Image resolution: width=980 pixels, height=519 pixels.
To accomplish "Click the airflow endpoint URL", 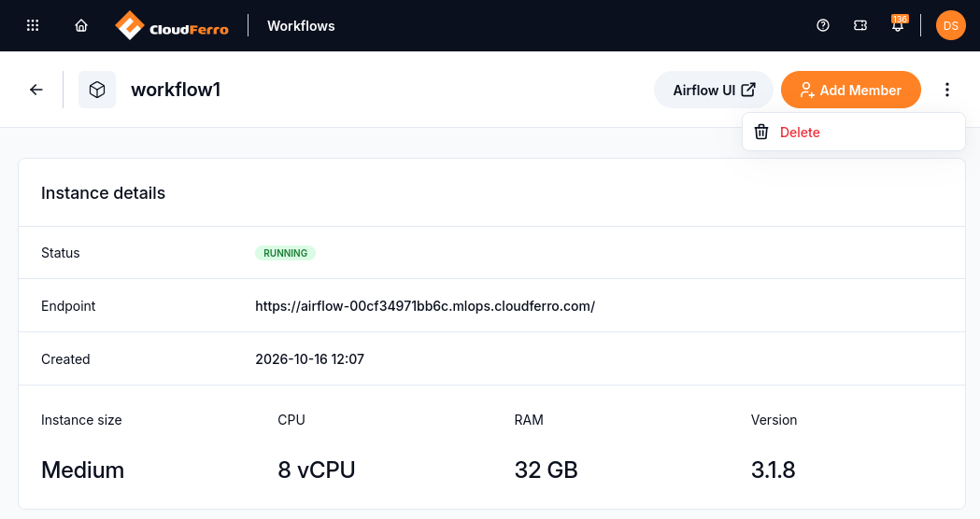I will tap(425, 306).
